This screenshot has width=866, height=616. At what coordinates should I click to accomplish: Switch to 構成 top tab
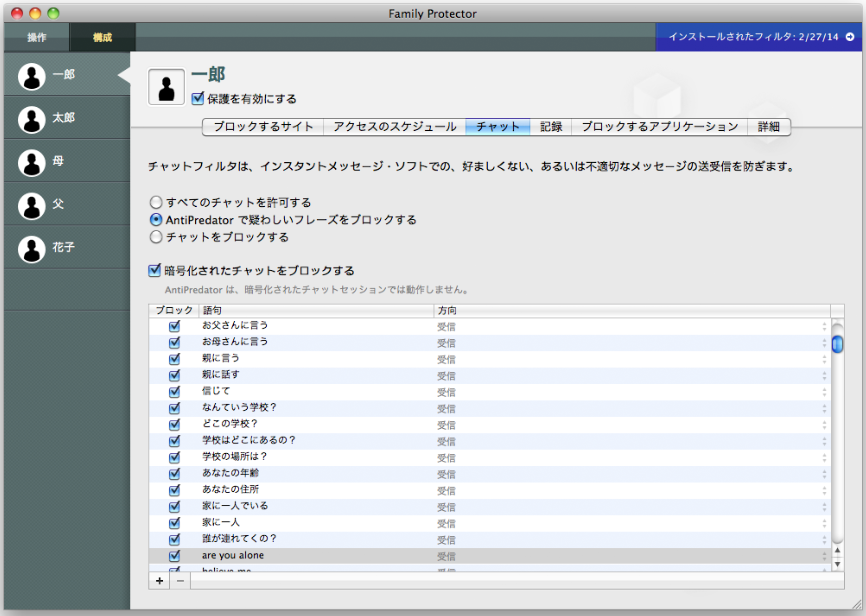click(x=102, y=37)
